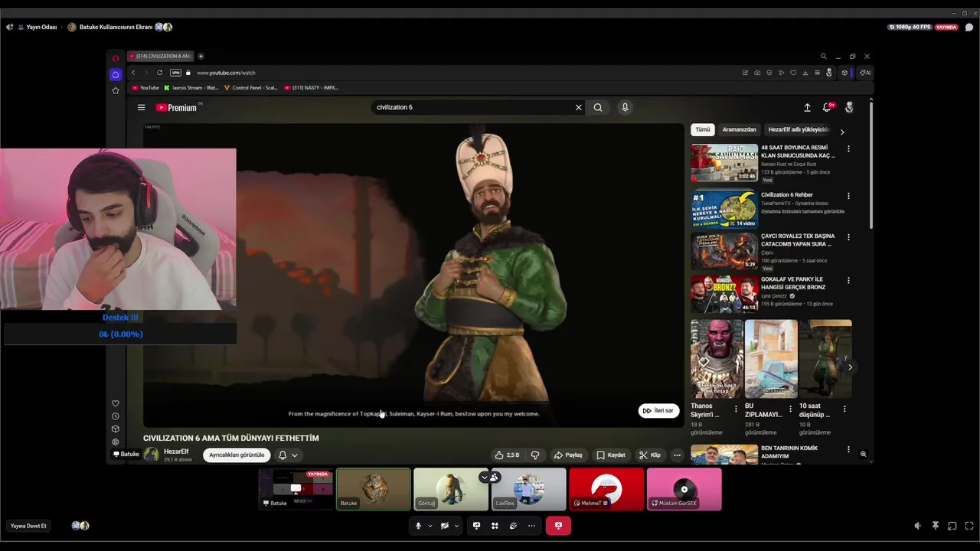Click the 1080p 60 FPS quality badge
The image size is (980, 551).
(x=910, y=27)
